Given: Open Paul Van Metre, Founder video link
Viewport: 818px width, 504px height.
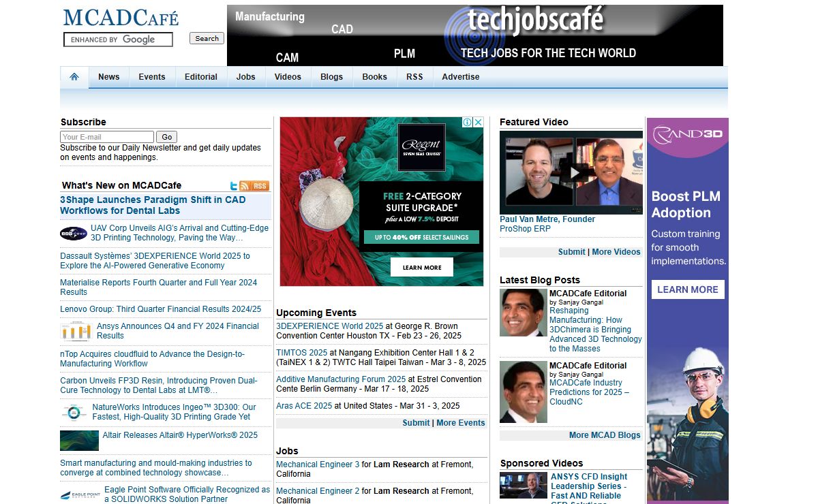Looking at the screenshot, I should [x=547, y=219].
